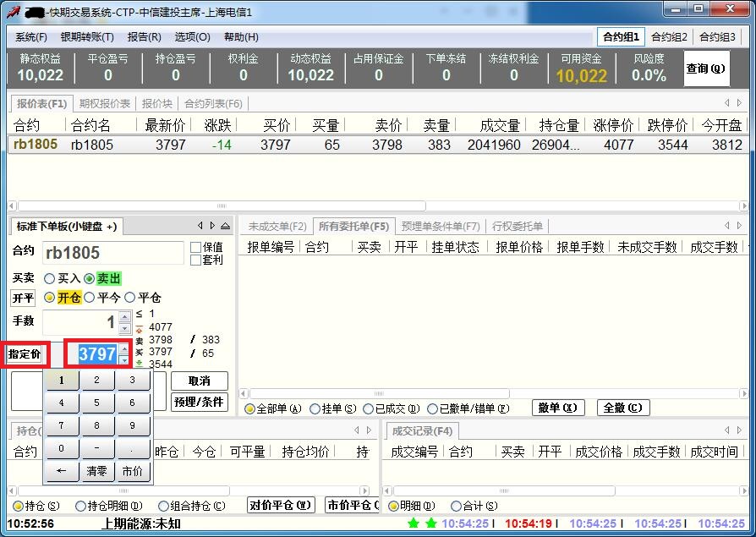
Task: Increase 手数 quantity with up stepper
Action: click(125, 317)
